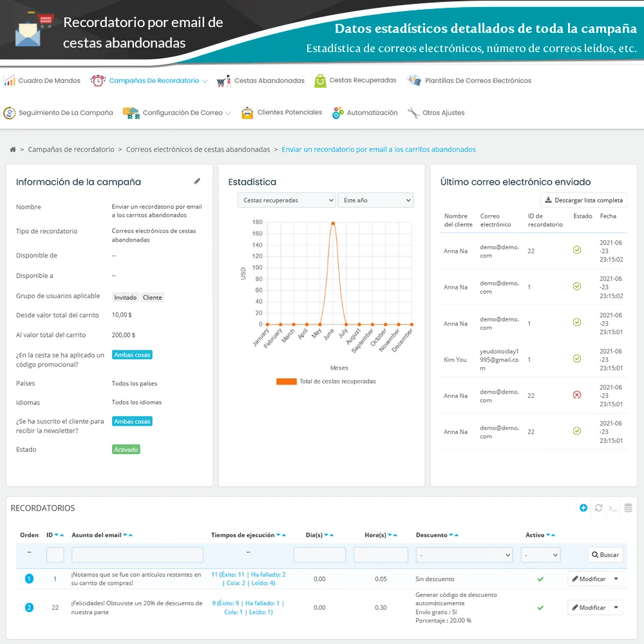This screenshot has height=644, width=644.
Task: Toggle the red failed status on Anna Na email
Action: coord(578,395)
